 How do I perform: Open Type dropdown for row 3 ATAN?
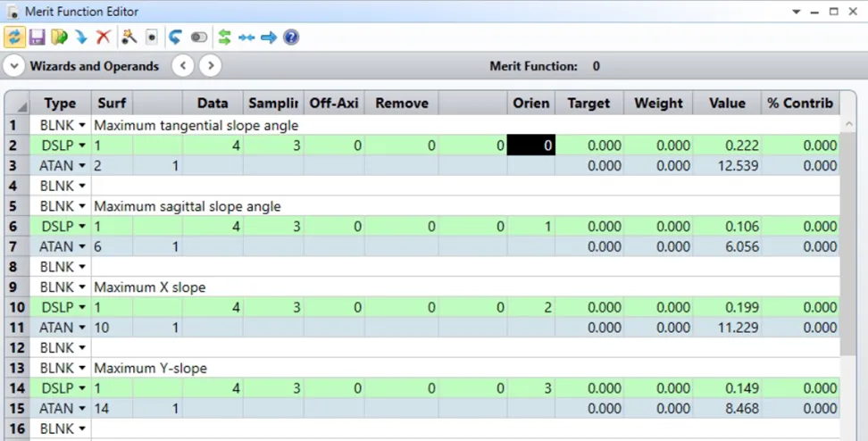click(x=82, y=165)
